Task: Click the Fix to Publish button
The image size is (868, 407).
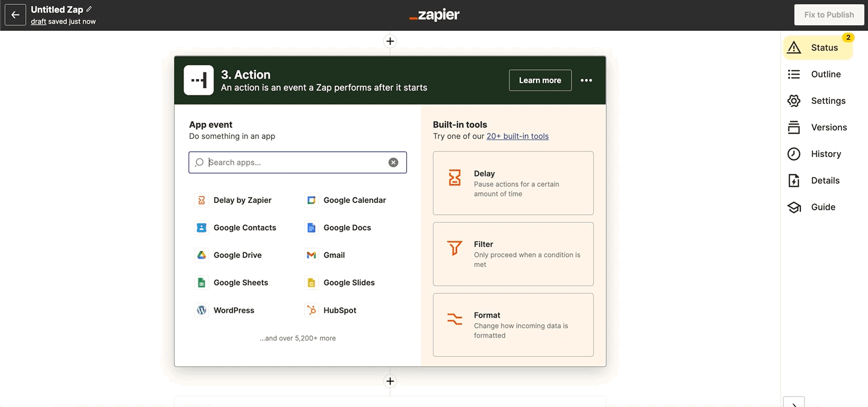Action: [829, 14]
